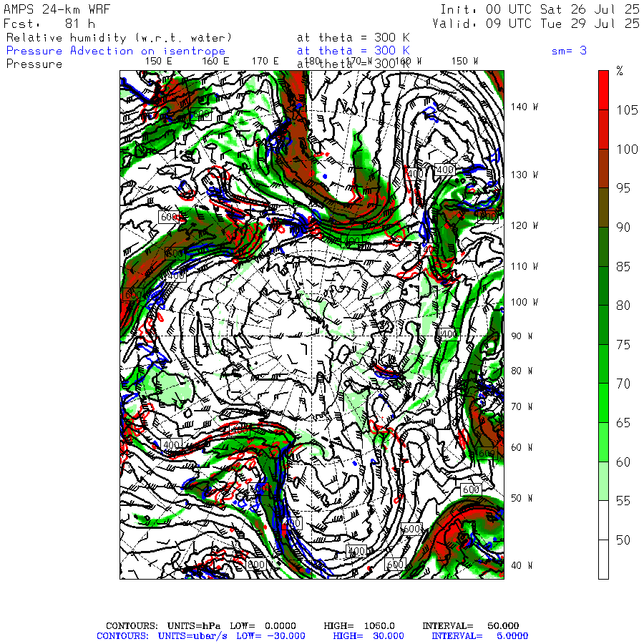Select the '40 W' longitude label
Image resolution: width=644 pixels, height=644 pixels.
pos(522,565)
